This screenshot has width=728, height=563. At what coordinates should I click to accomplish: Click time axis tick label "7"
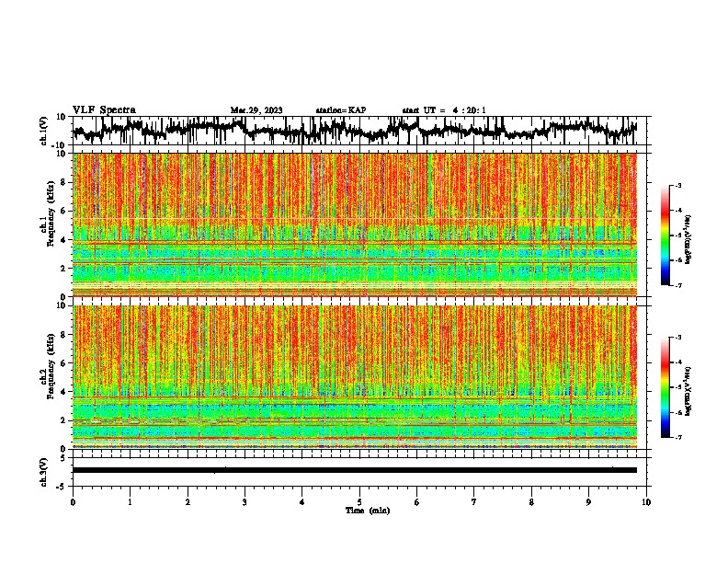point(474,502)
